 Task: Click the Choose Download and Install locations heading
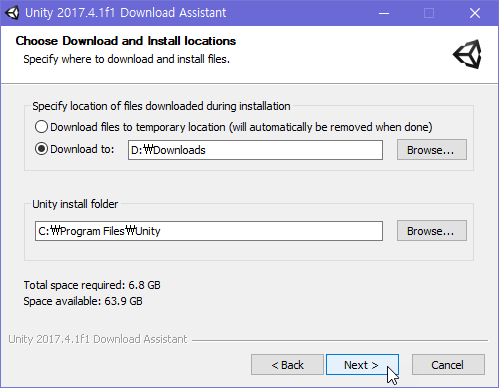[126, 41]
